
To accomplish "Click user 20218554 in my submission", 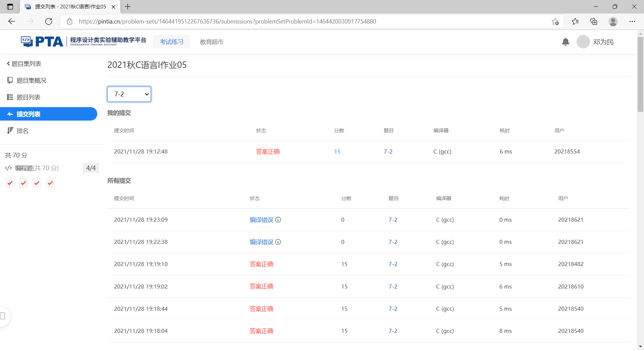I will (x=567, y=151).
